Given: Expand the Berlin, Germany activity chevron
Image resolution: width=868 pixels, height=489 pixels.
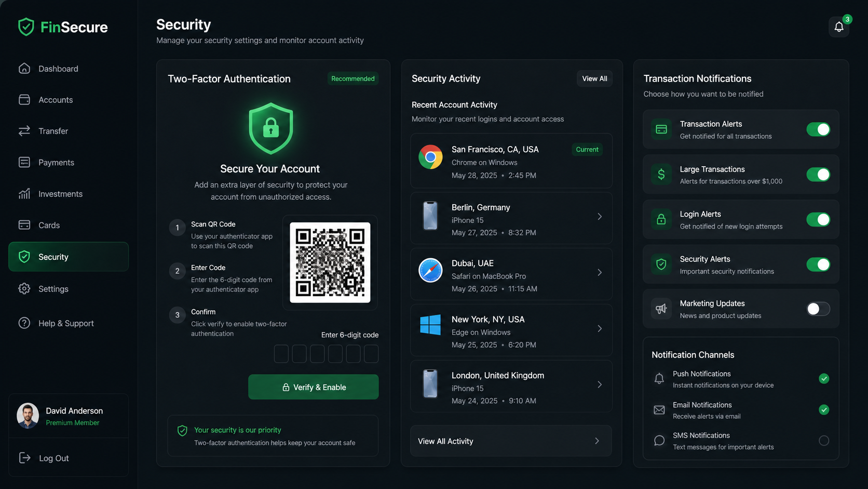Looking at the screenshot, I should (x=600, y=217).
